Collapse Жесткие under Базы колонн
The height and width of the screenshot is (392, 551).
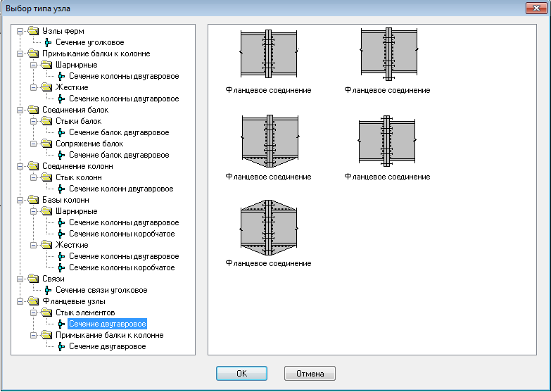[33, 245]
